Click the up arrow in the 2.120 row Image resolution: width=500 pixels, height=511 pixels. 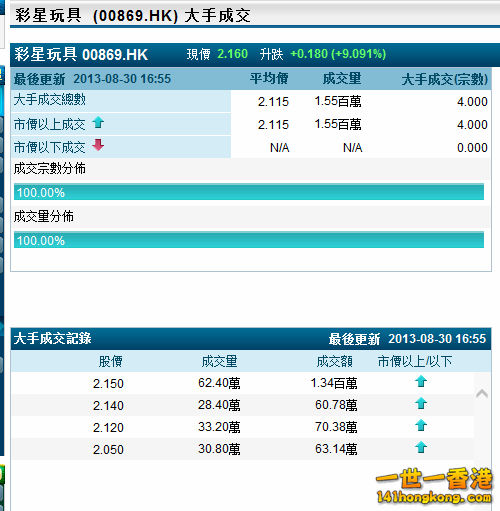point(421,425)
